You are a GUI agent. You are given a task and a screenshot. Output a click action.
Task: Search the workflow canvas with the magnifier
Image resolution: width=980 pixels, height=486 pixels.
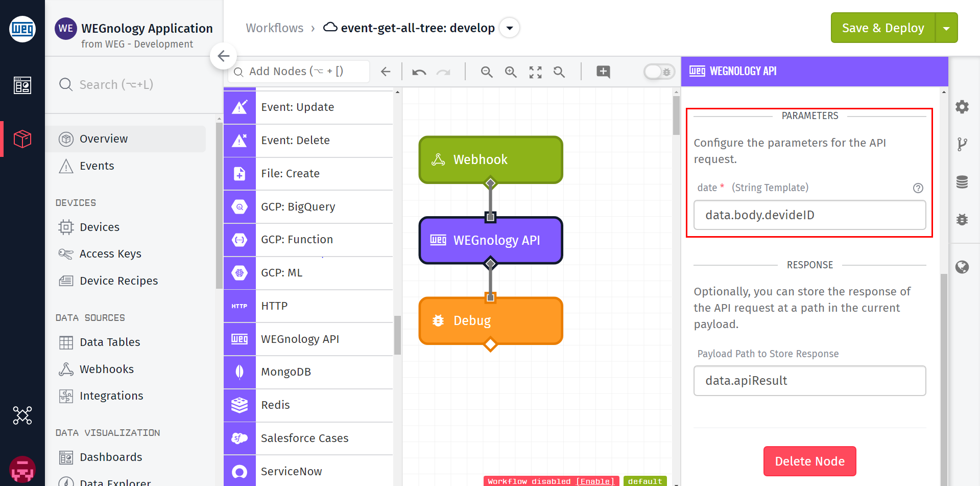(559, 72)
